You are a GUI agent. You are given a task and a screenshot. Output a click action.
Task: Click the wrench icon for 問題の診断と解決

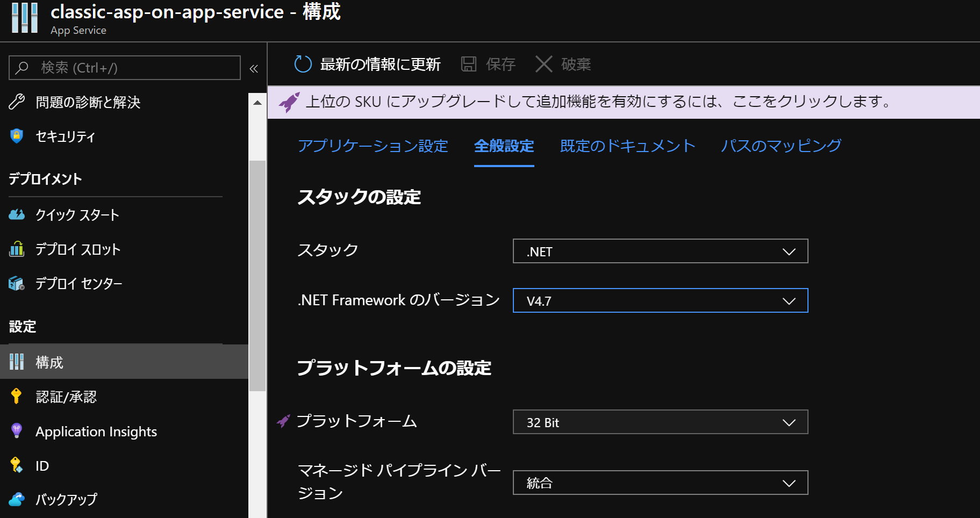tap(17, 102)
